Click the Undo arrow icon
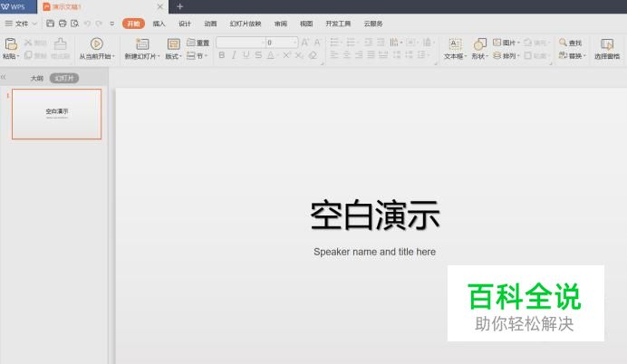 click(87, 24)
